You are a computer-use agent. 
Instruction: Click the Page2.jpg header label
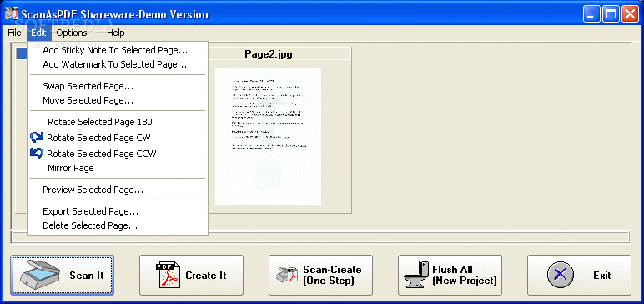(x=269, y=54)
